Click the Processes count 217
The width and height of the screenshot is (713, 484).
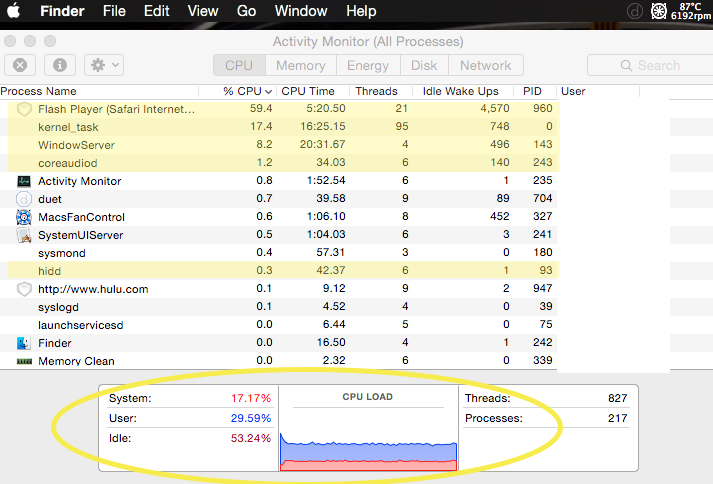pyautogui.click(x=618, y=418)
